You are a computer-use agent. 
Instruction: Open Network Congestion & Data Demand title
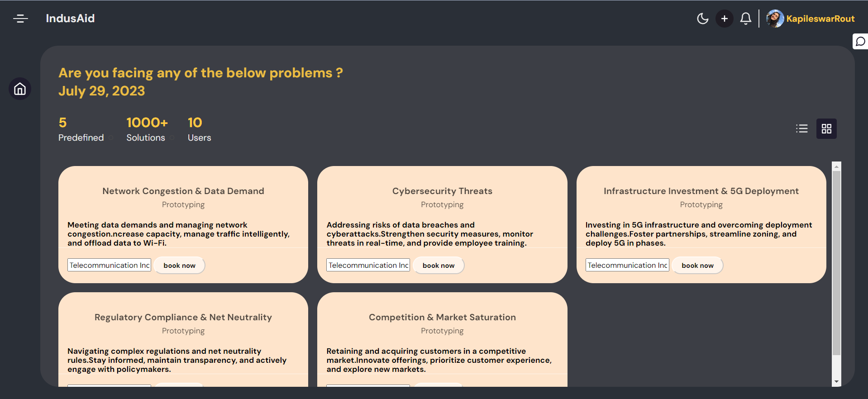click(183, 191)
